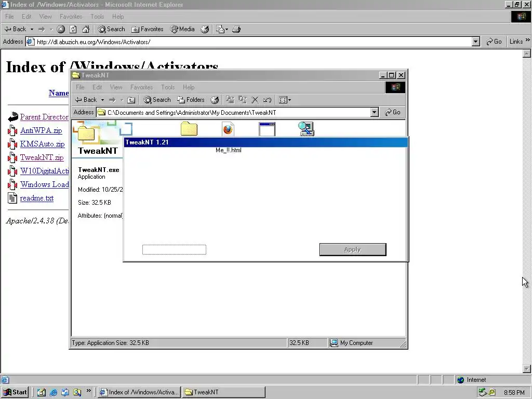
Task: Click the TweakNT folder address path field
Action: [237, 112]
